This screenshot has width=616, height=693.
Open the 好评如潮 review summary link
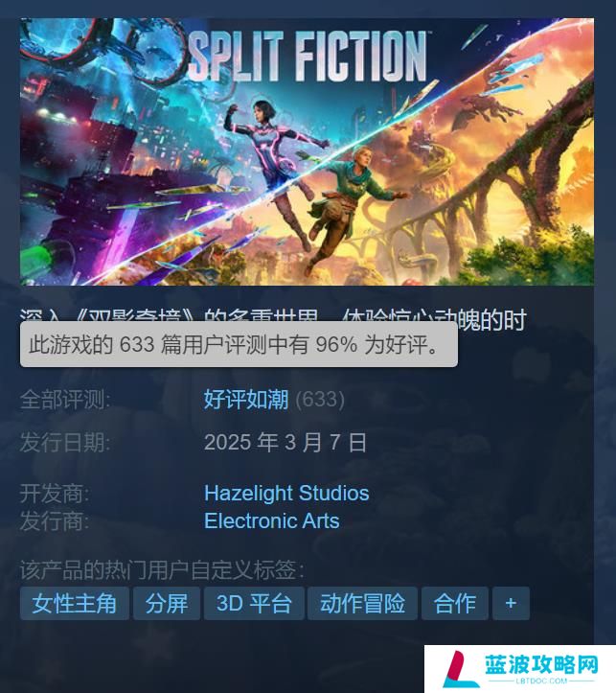click(x=246, y=400)
